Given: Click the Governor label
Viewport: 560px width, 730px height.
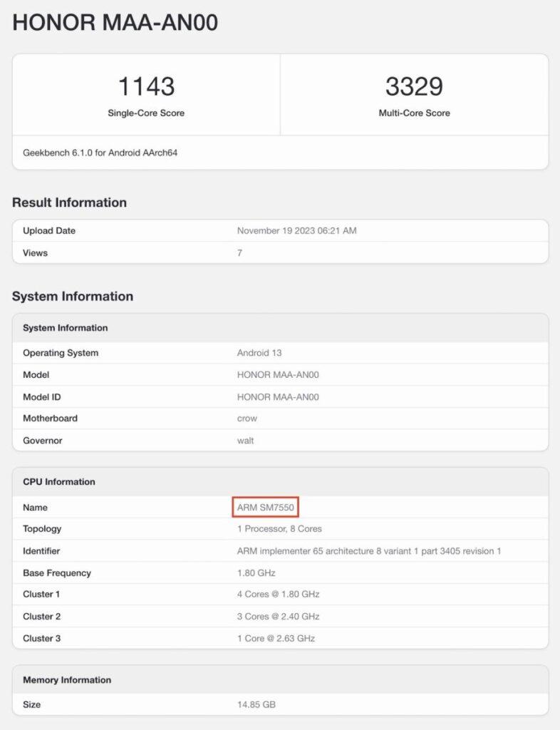Looking at the screenshot, I should click(x=42, y=441).
